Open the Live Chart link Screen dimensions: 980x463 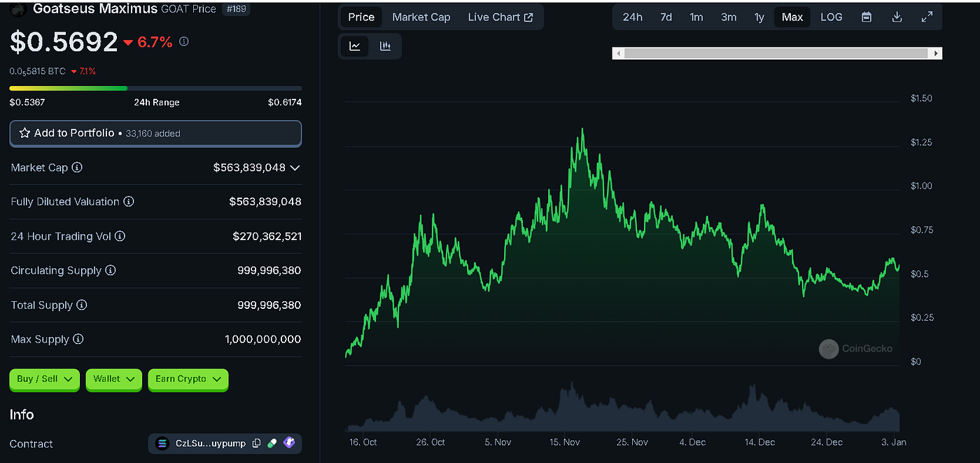[500, 17]
